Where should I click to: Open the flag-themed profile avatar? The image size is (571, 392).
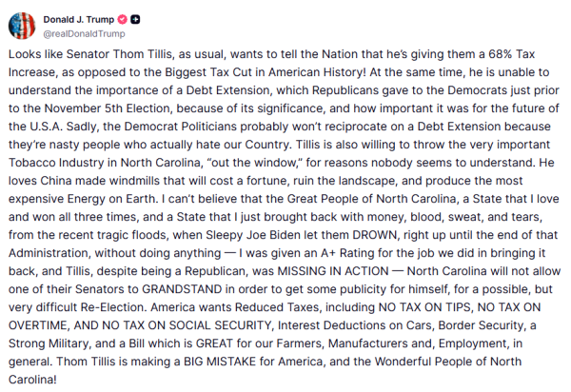22,26
